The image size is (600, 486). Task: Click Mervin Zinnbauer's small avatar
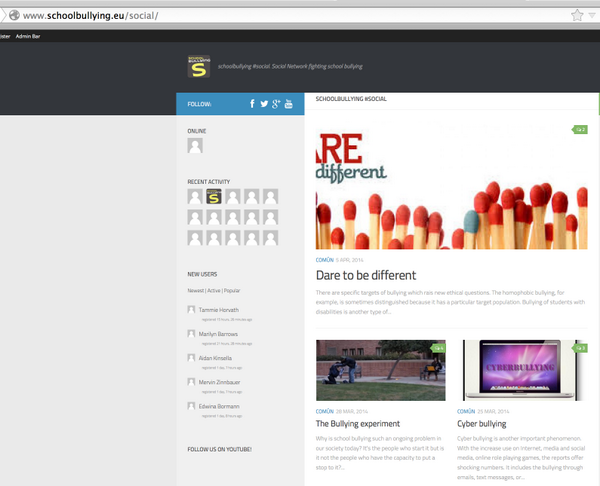191,382
